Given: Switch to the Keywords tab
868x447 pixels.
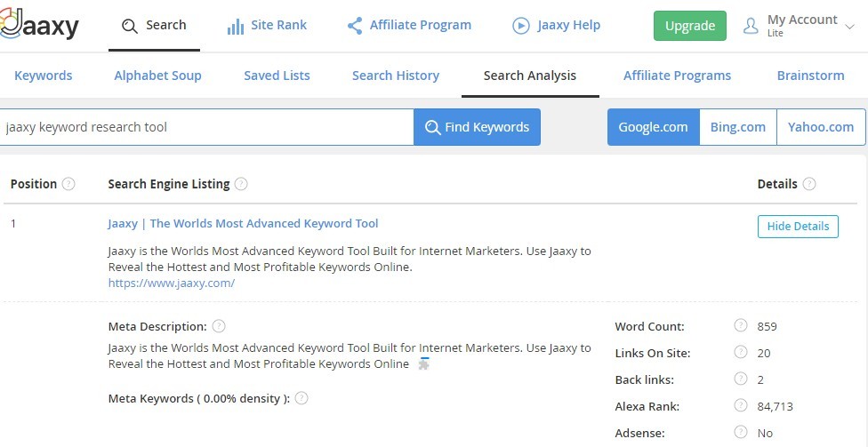Looking at the screenshot, I should point(44,76).
